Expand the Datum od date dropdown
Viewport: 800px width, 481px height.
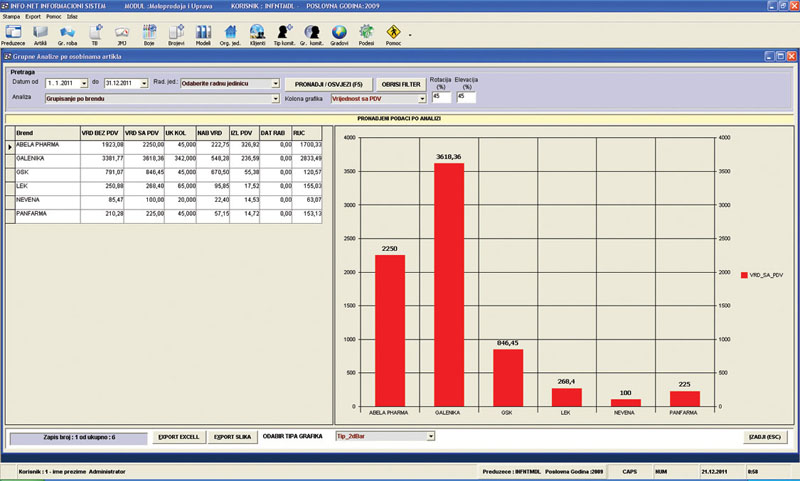tap(84, 83)
